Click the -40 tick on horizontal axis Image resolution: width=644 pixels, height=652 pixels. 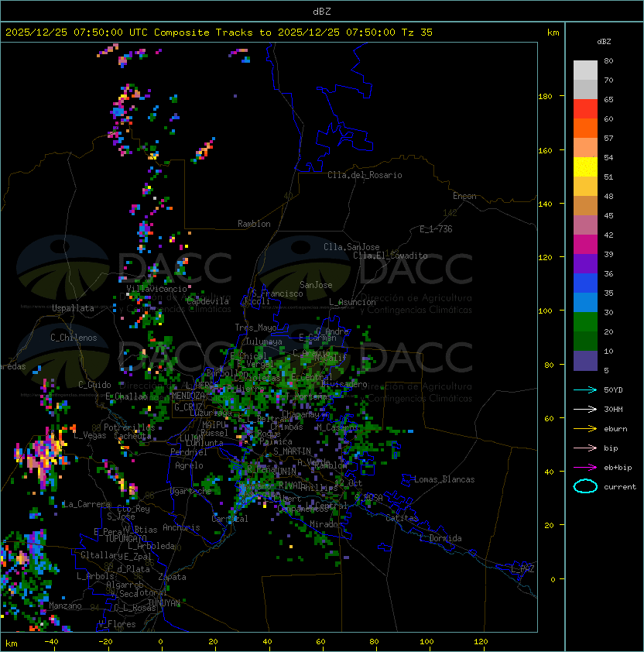point(51,642)
